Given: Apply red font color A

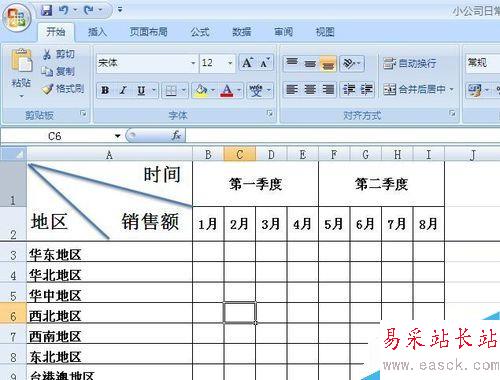Looking at the screenshot, I should [227, 90].
